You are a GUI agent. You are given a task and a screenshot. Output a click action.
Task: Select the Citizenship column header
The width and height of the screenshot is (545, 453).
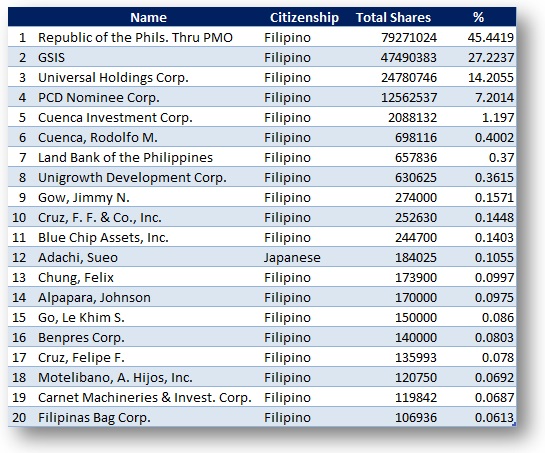coord(304,17)
